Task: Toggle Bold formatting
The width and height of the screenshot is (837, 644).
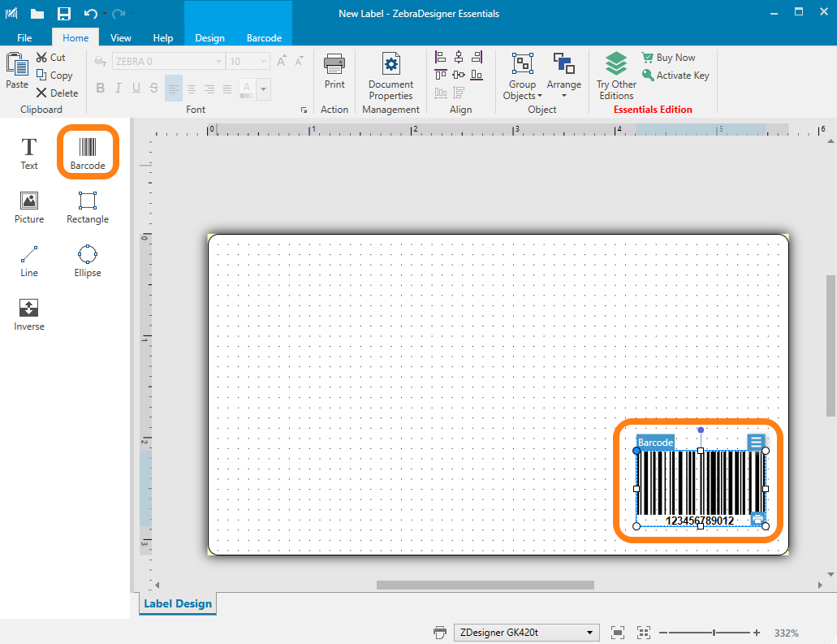Action: 101,89
